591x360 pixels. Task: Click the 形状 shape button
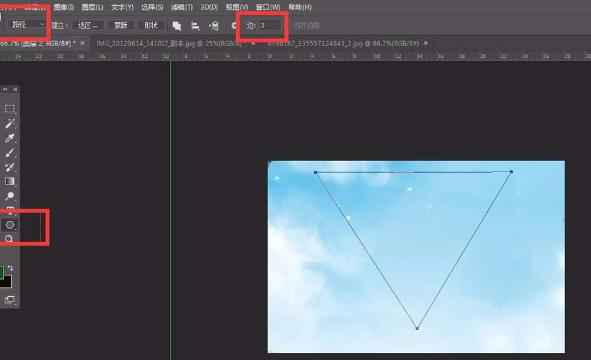(151, 26)
